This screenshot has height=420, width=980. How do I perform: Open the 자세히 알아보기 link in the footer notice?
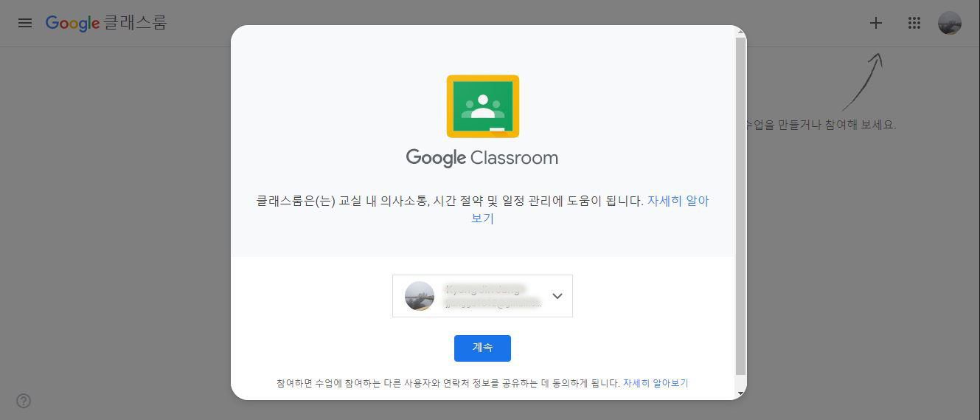[x=656, y=383]
